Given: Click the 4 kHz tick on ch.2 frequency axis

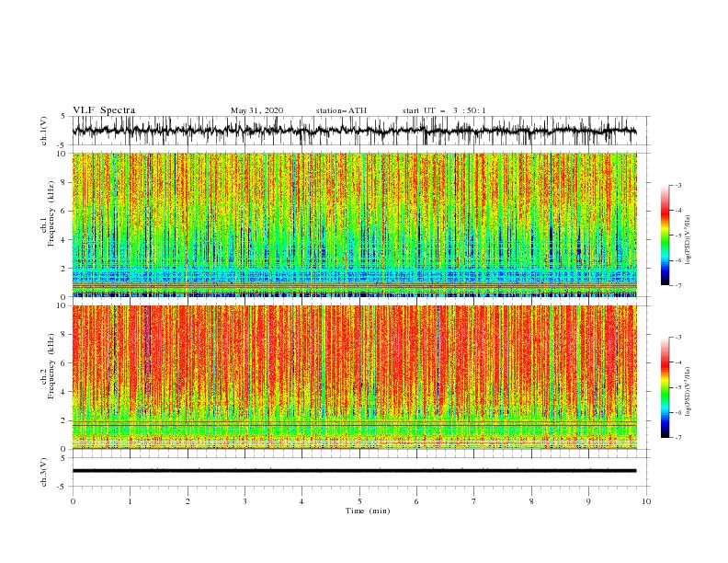Looking at the screenshot, I should (x=65, y=392).
